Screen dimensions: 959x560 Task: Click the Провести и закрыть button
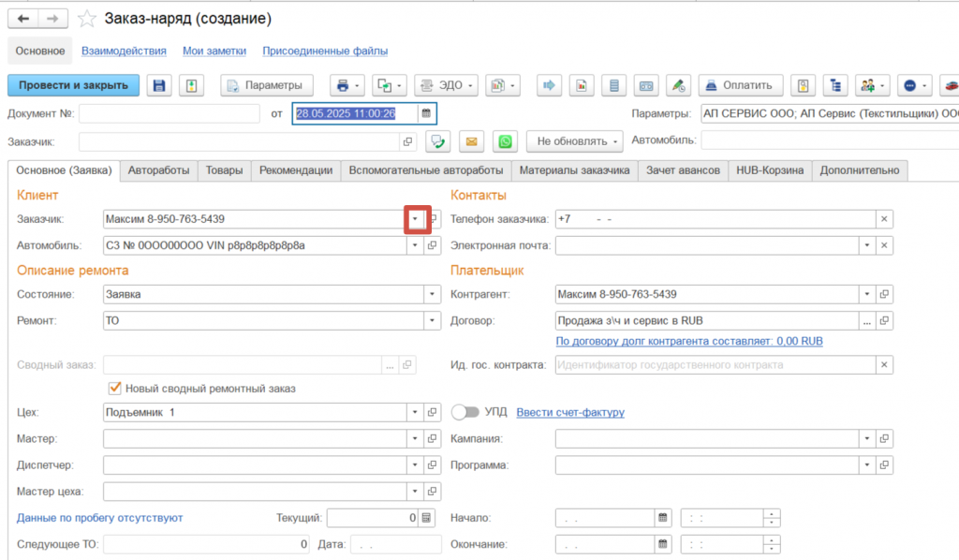[x=73, y=85]
